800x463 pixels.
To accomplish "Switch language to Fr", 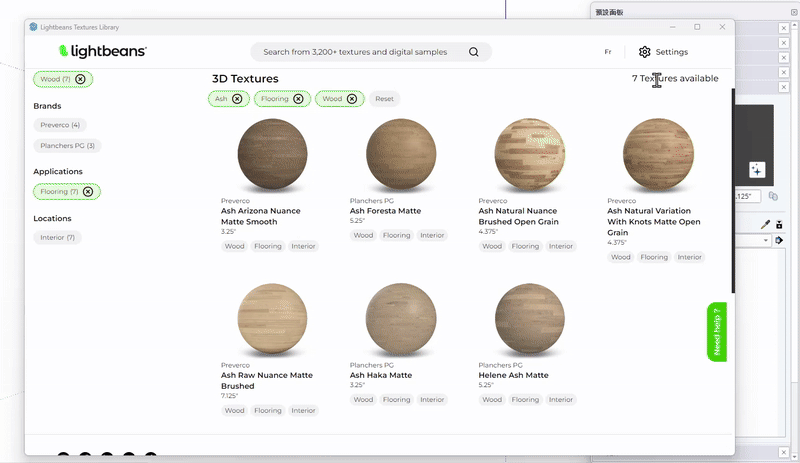I will click(608, 52).
